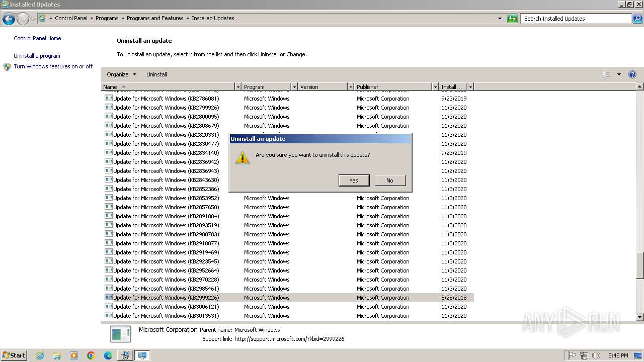This screenshot has width=644, height=362.
Task: Click in Search Installed Updates field
Action: [577, 19]
